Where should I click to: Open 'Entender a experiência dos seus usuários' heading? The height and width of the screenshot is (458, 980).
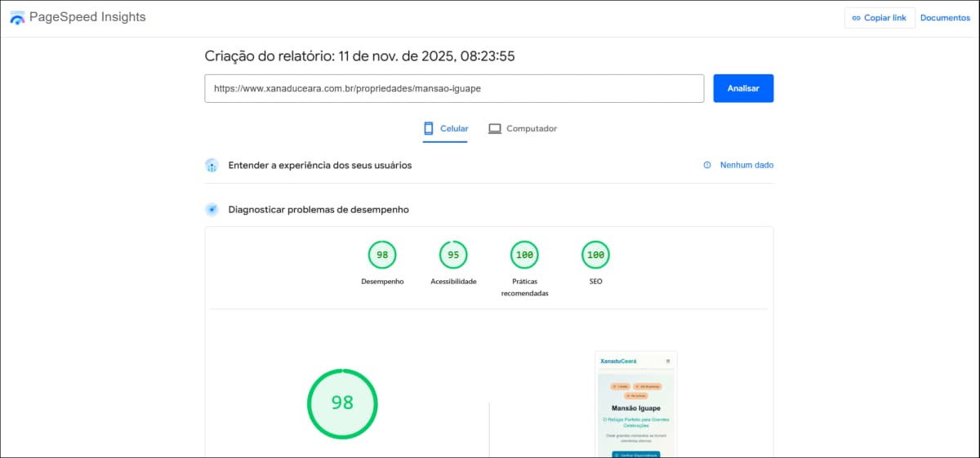click(320, 165)
